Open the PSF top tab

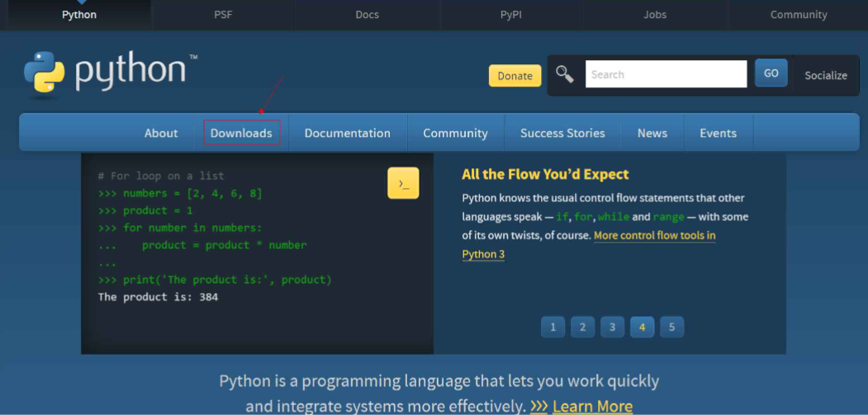[223, 15]
